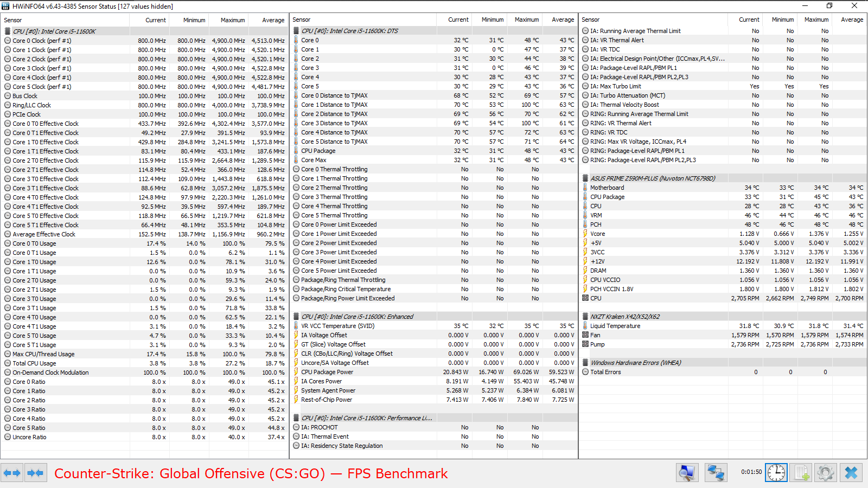Click chip icon of the DTS sensor group

tap(296, 31)
